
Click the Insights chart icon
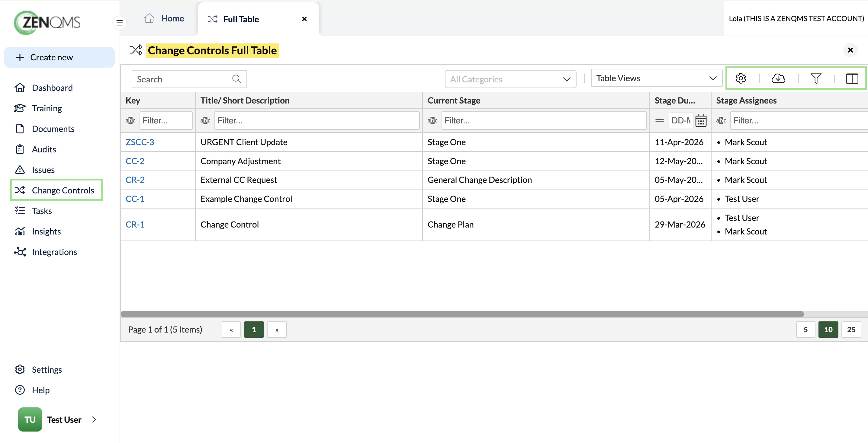20,231
